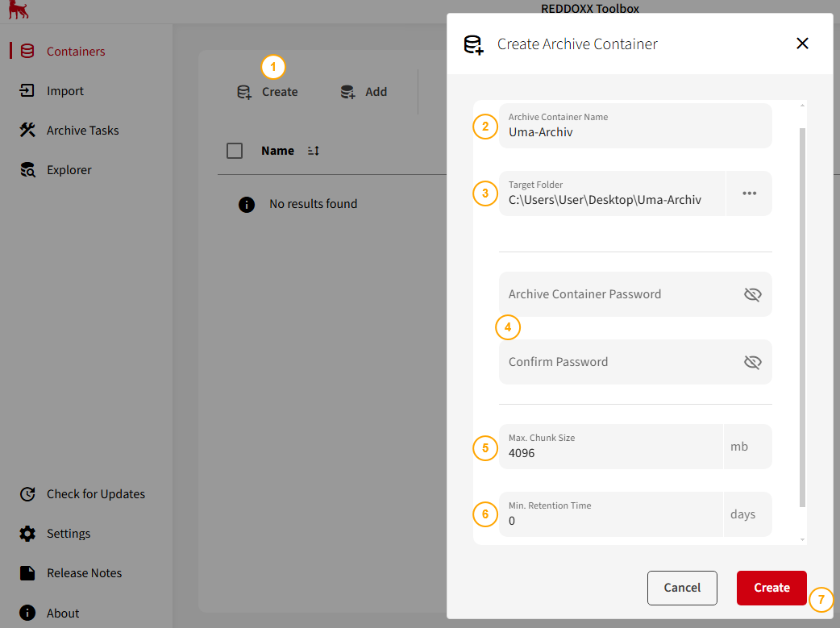Click the Create container toolbar button

tap(268, 92)
